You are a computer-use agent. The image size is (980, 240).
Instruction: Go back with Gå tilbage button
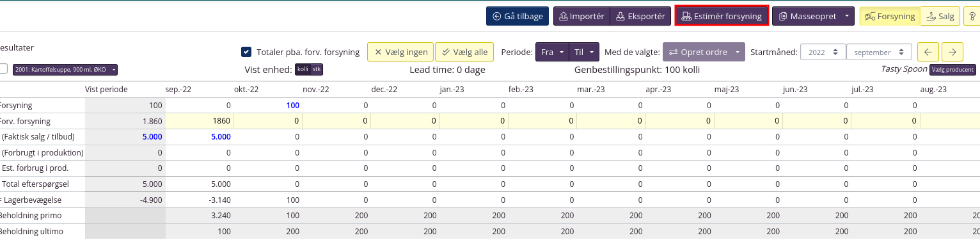pos(518,16)
